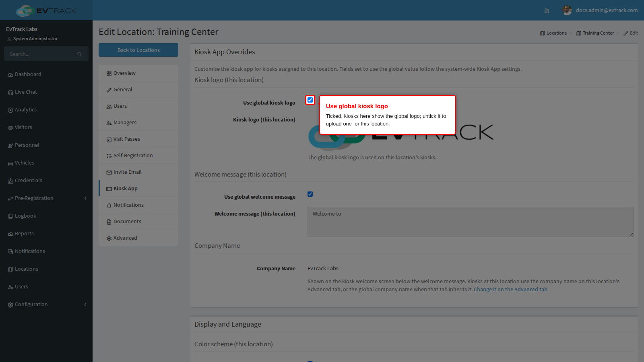
Task: Click the Visitors eye icon
Action: [10, 128]
